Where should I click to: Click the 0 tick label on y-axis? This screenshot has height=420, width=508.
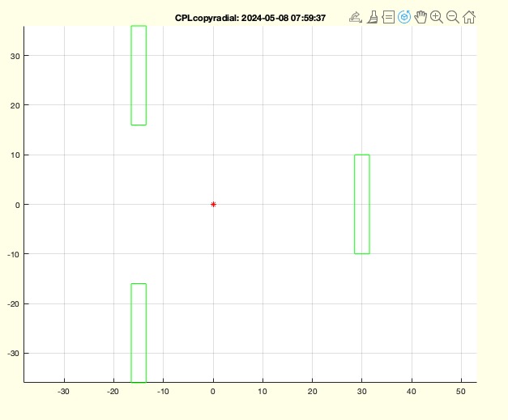15,205
